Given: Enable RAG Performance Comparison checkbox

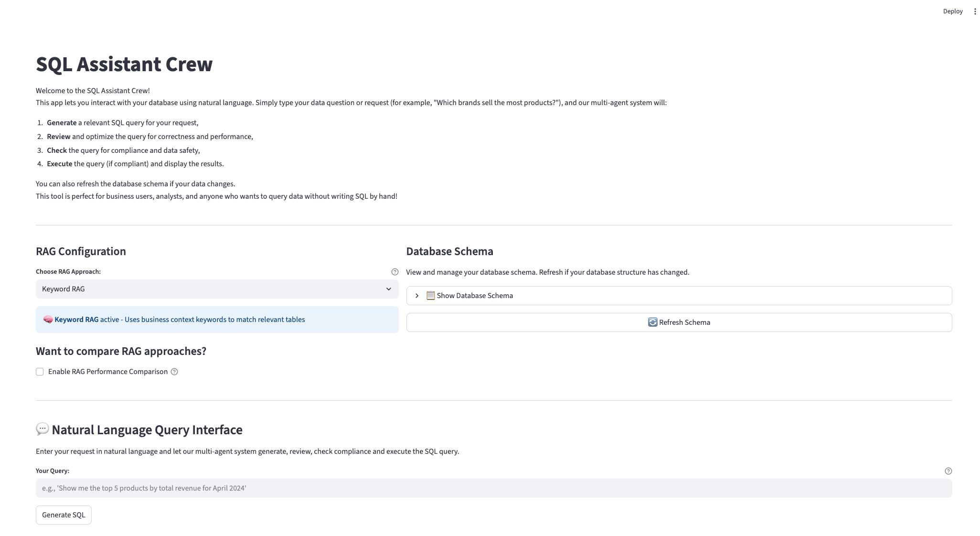Looking at the screenshot, I should [x=40, y=372].
